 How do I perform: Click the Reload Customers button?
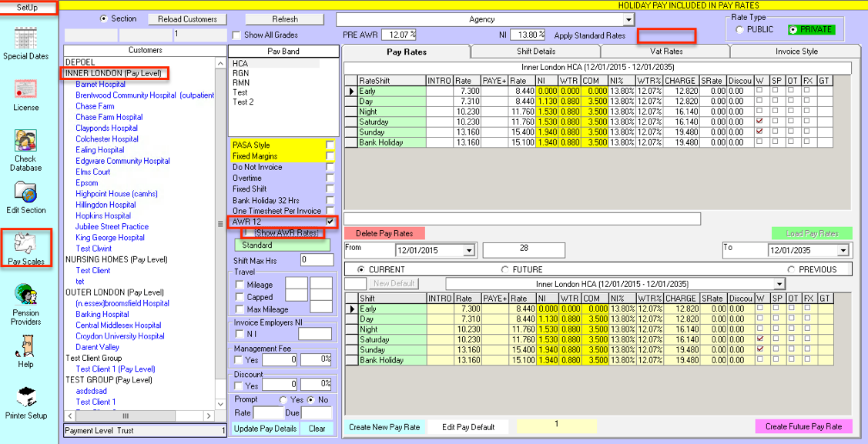point(187,19)
